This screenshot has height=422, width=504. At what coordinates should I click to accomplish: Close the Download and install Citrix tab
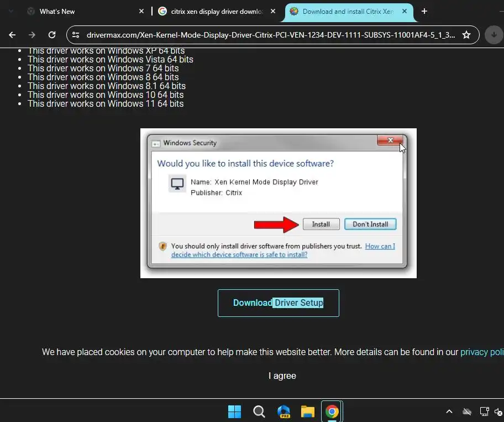(x=405, y=11)
